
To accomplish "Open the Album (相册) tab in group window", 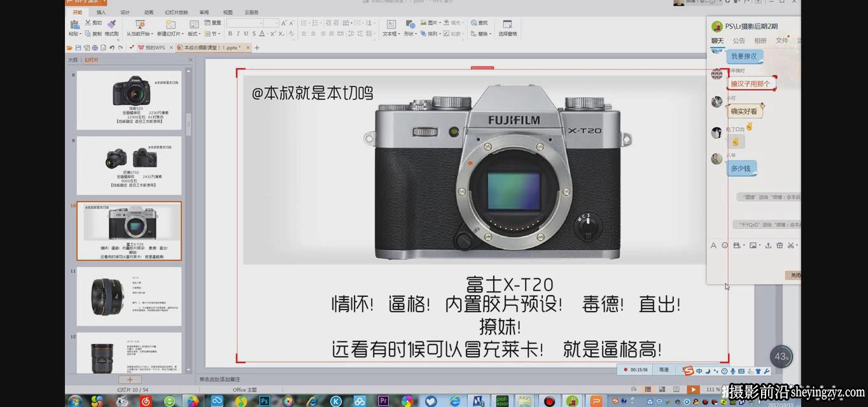I will (x=760, y=41).
